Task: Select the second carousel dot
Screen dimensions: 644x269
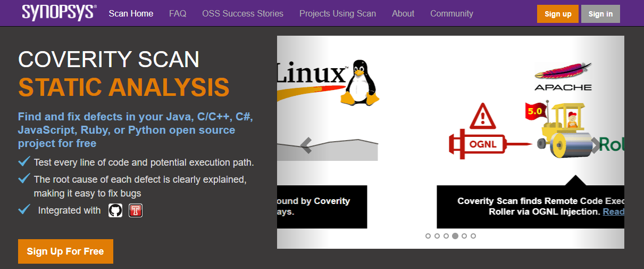Action: point(437,236)
